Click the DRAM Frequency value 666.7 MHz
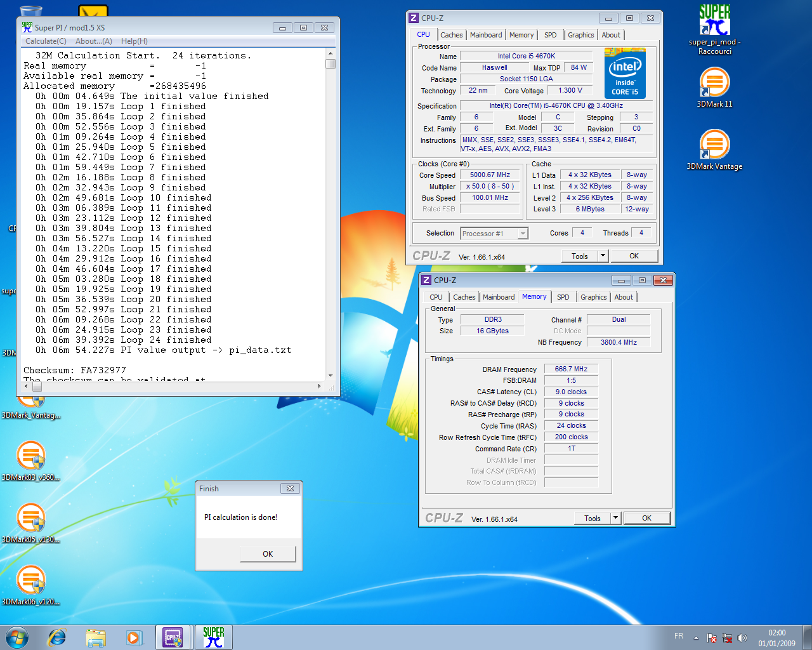 [x=571, y=369]
